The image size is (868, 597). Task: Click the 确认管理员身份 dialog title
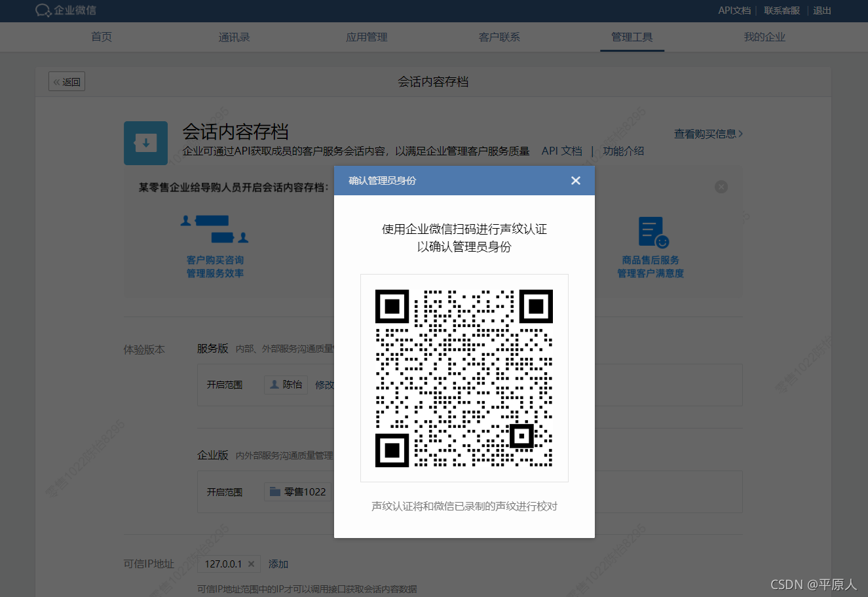click(383, 180)
